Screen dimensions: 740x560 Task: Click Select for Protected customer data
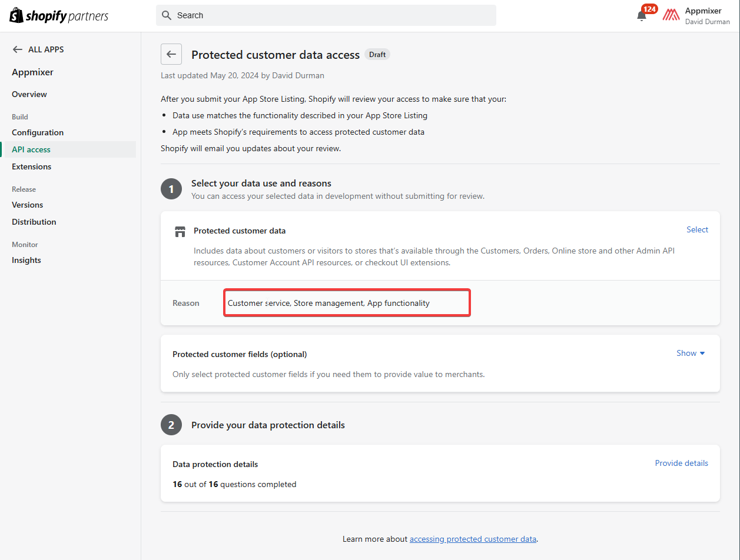697,229
